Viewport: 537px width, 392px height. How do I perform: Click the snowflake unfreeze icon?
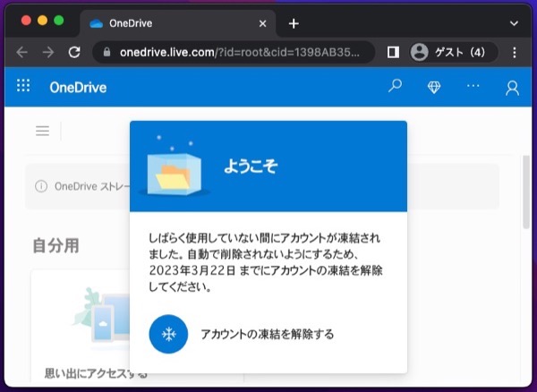(x=168, y=334)
